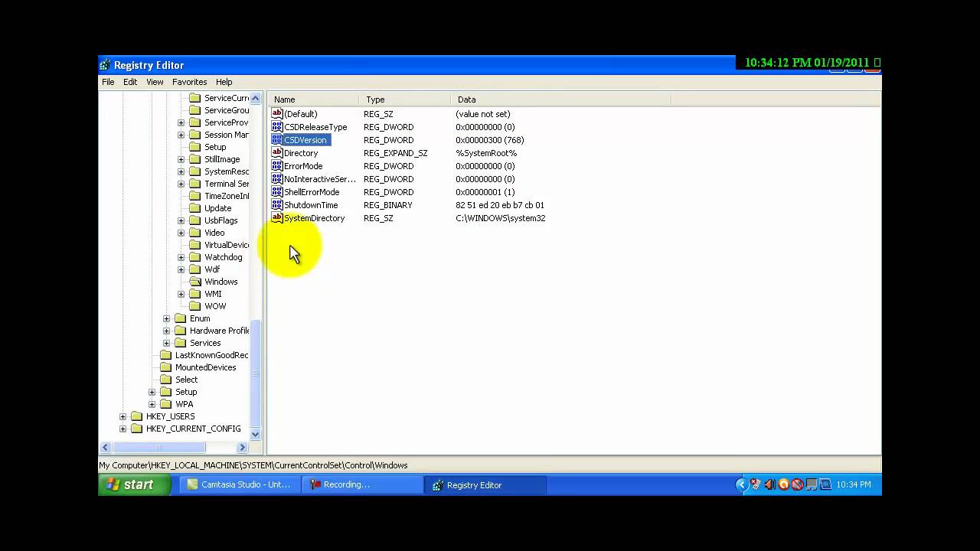Click the Registry Editor taskbar button

coord(485,484)
